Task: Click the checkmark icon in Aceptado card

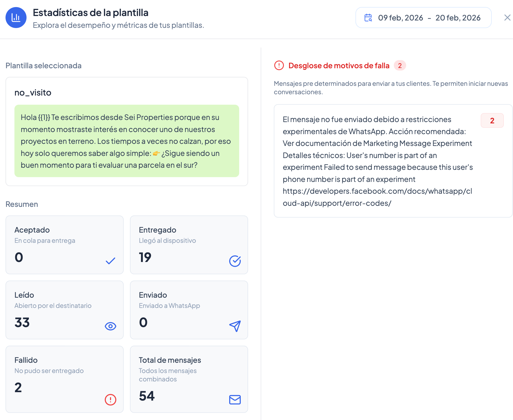Action: (x=111, y=261)
